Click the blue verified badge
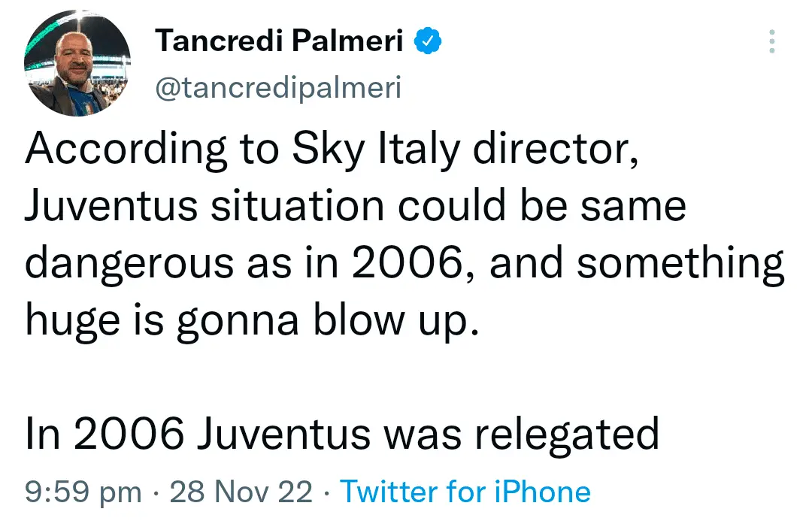This screenshot has height=524, width=812. point(429,42)
